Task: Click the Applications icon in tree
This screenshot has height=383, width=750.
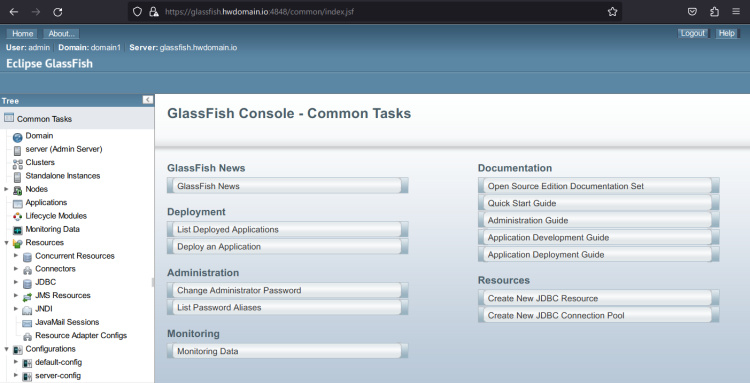Action: (18, 204)
